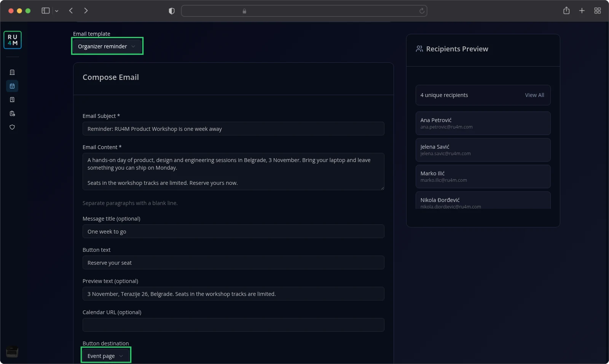Viewport: 609px width, 364px height.
Task: Click the laptop avatar thumbnail at sidebar bottom
Action: (12, 352)
